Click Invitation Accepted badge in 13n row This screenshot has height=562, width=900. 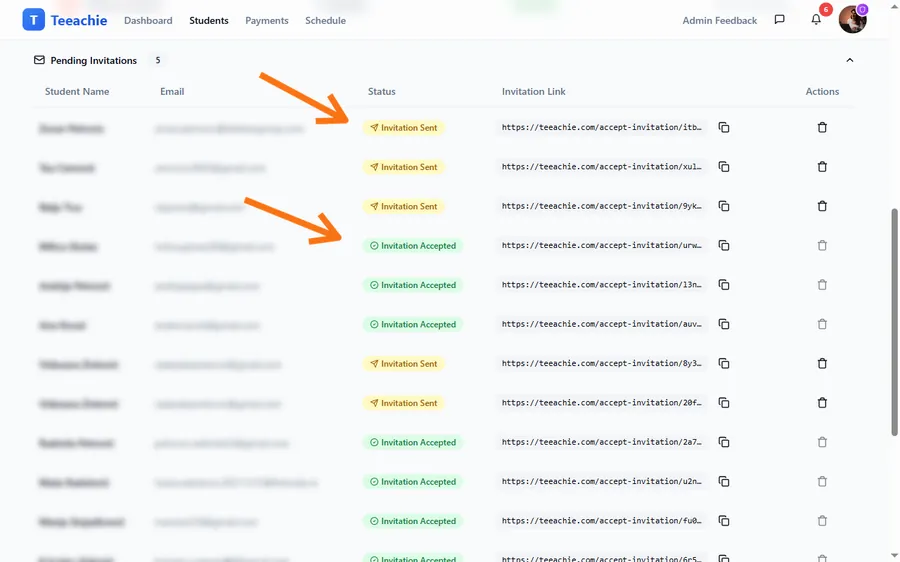click(x=413, y=285)
